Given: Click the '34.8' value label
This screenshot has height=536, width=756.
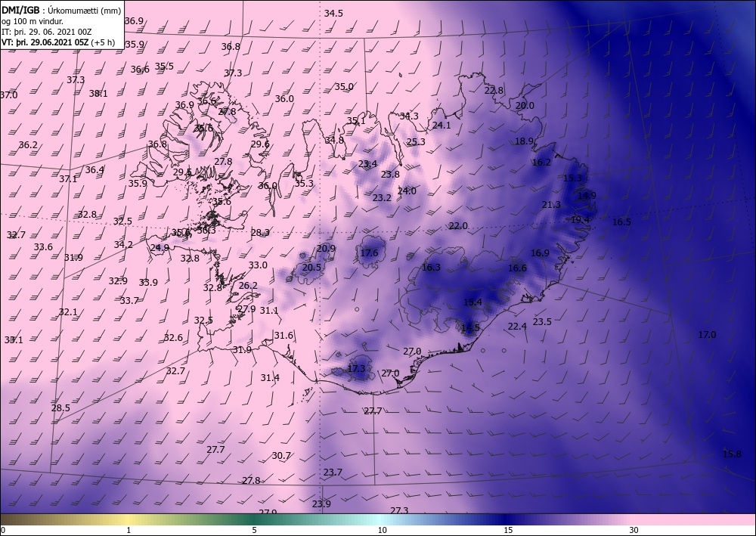Looking at the screenshot, I should pos(334,141).
